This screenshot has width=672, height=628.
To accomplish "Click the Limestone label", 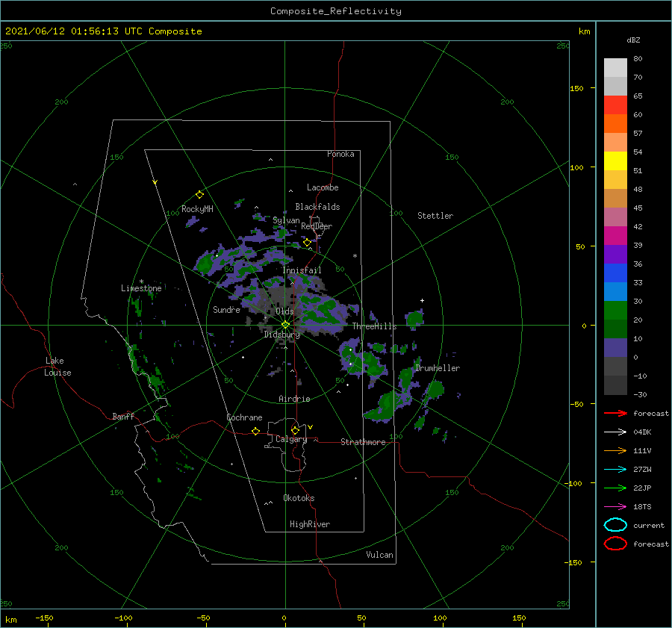I will click(x=141, y=288).
